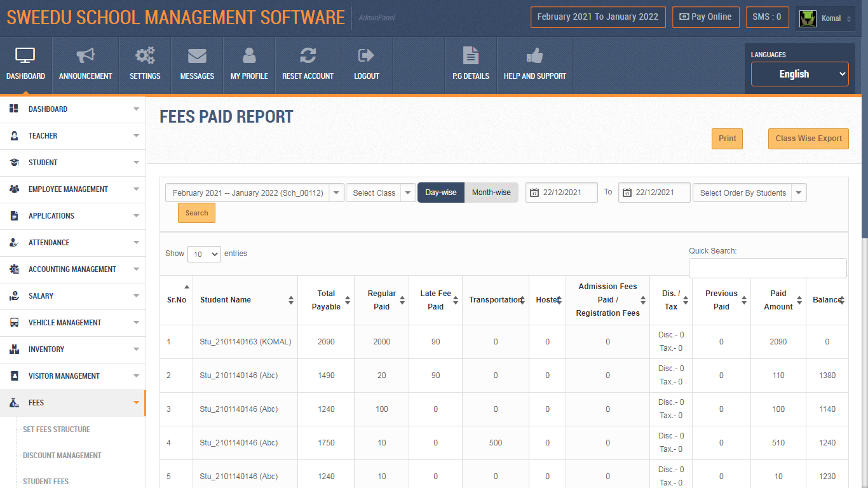The image size is (868, 488).
Task: Click inside the Quick Search field
Action: pos(767,268)
